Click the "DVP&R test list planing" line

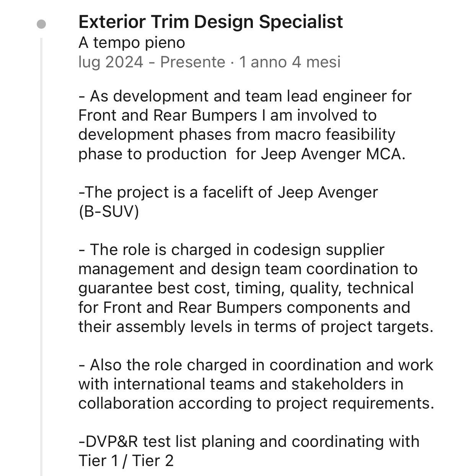[249, 442]
